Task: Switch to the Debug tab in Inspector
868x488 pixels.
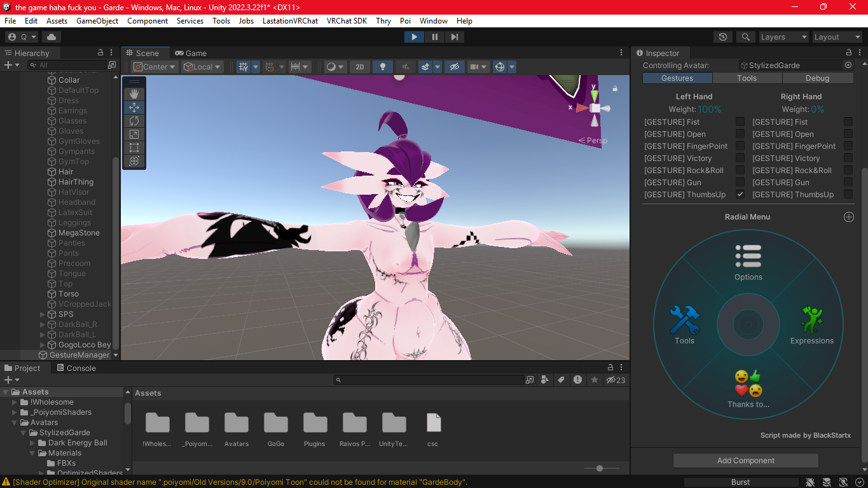Action: click(x=817, y=78)
